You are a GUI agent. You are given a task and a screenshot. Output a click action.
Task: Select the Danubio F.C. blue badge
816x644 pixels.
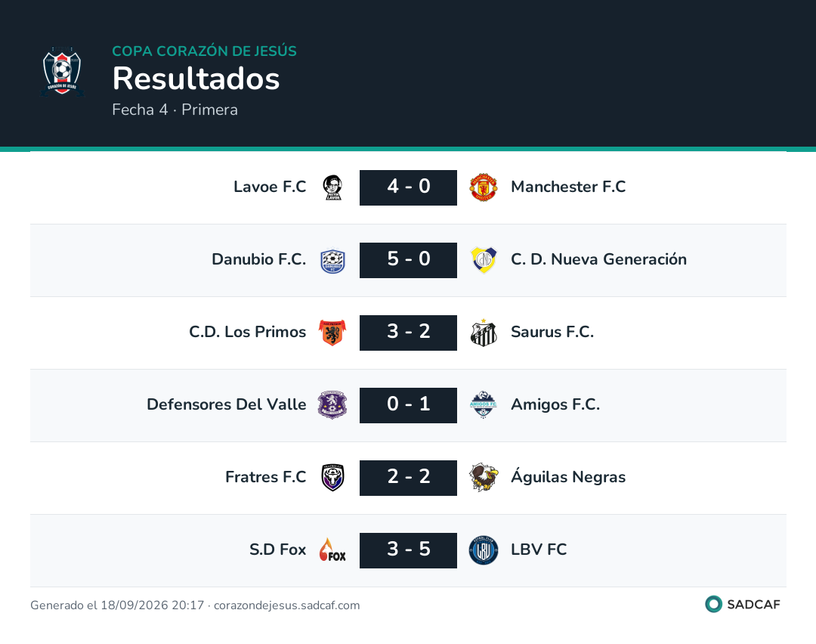click(x=332, y=260)
